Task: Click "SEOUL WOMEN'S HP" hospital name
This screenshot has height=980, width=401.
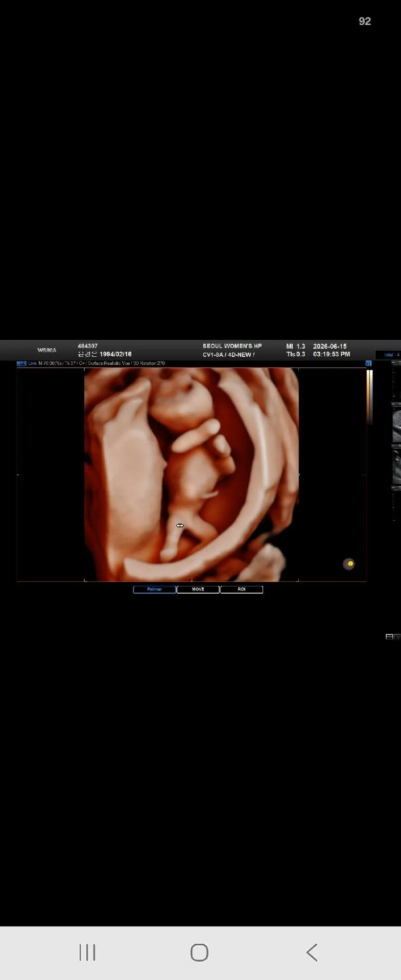Action: [232, 346]
